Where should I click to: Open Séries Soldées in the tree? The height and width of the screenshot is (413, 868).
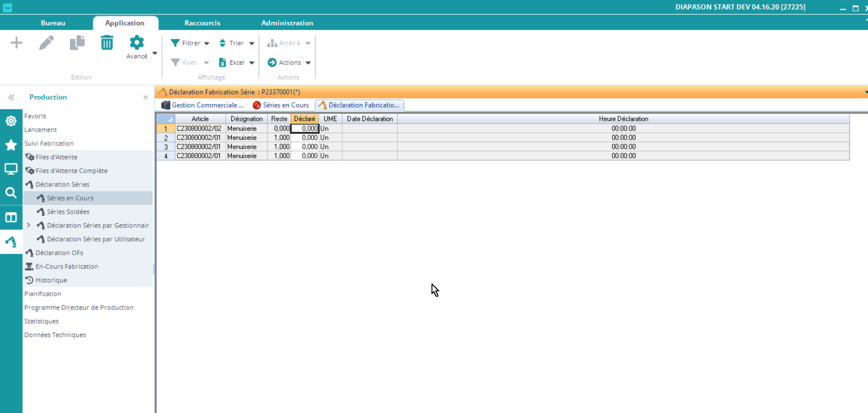click(68, 212)
